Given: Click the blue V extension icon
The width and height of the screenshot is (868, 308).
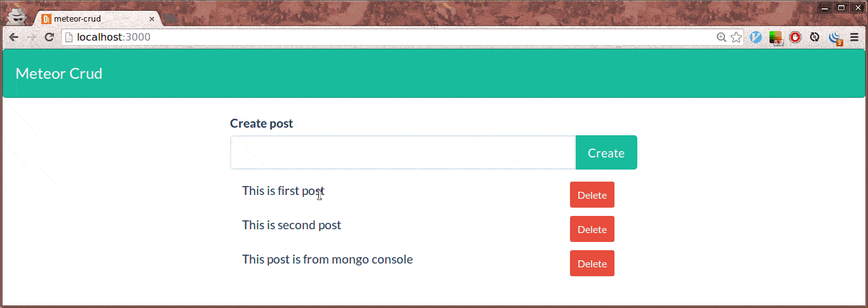Looking at the screenshot, I should tap(756, 37).
